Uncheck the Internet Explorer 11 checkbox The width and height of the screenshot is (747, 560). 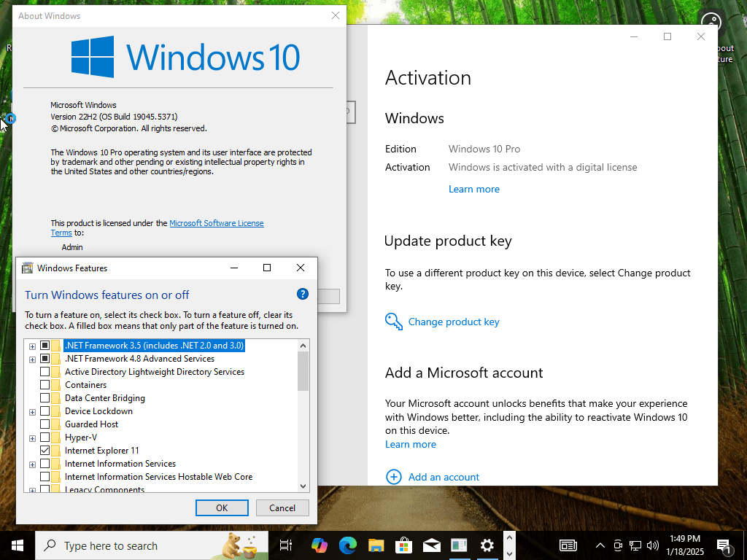tap(44, 450)
